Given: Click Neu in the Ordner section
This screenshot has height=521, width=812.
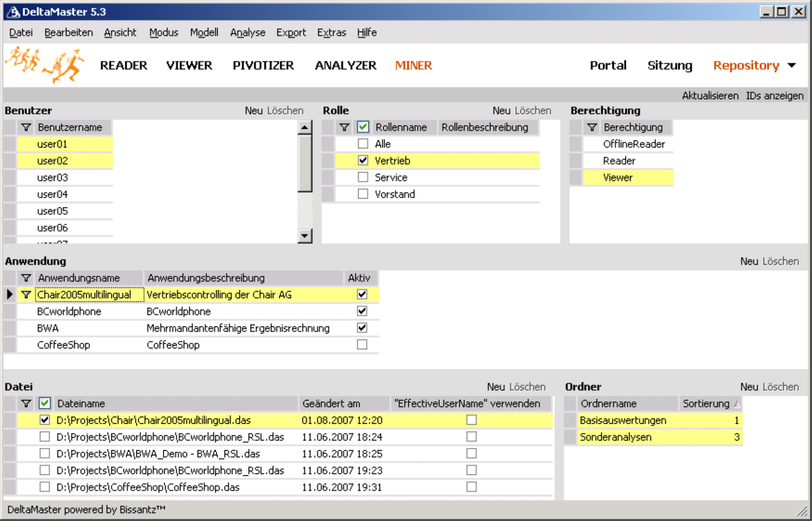Looking at the screenshot, I should click(x=749, y=387).
